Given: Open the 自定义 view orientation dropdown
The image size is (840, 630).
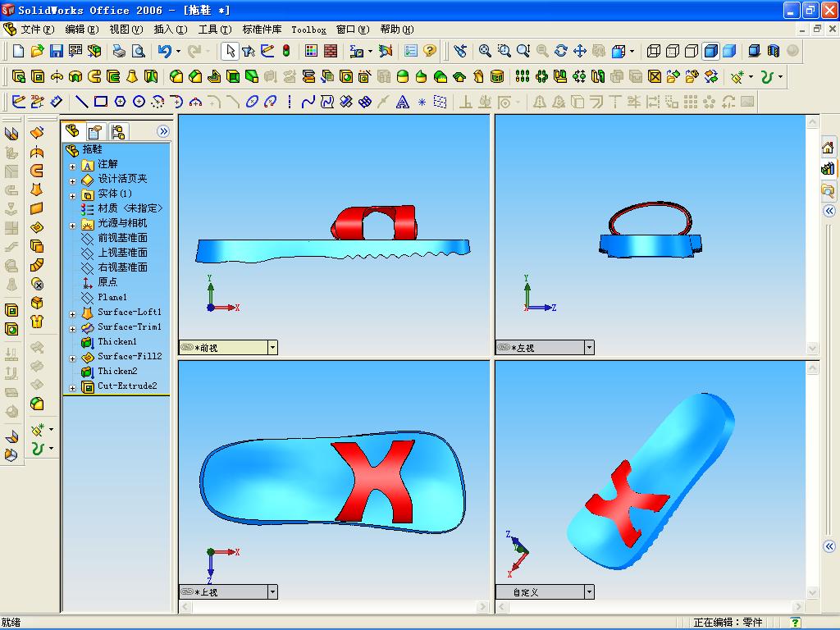Looking at the screenshot, I should (589, 592).
